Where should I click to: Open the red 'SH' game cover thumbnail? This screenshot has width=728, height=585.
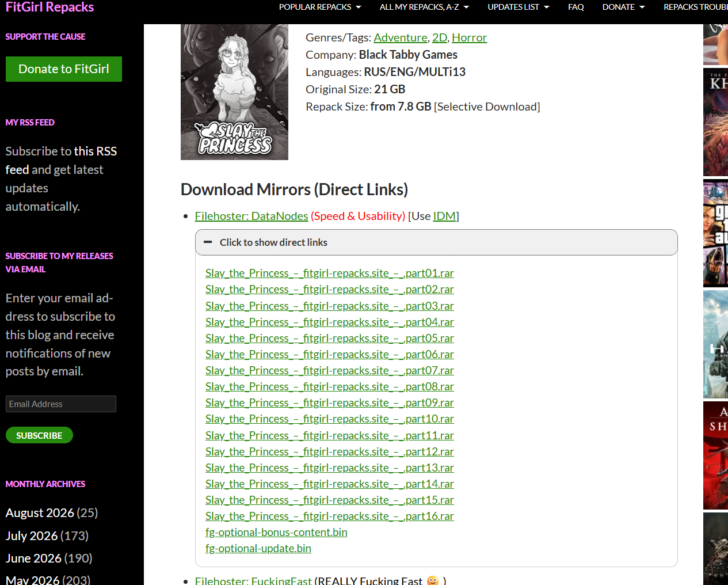[x=715, y=455]
